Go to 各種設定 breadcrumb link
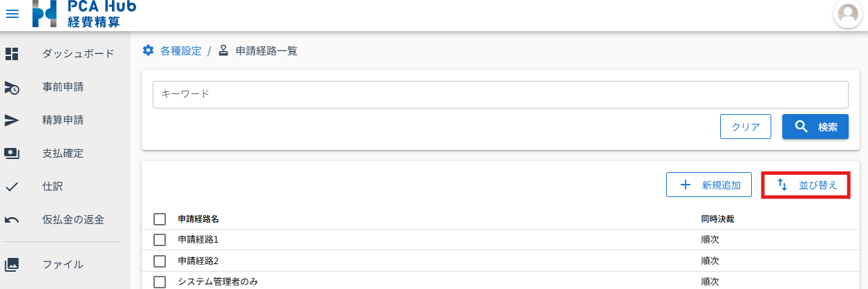Viewport: 868px width, 289px height. pos(180,50)
